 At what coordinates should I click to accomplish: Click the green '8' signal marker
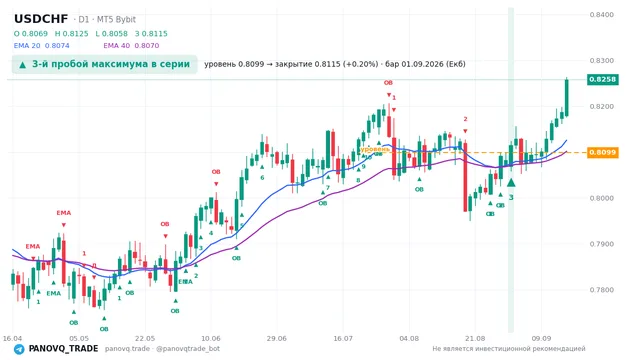coord(358,180)
